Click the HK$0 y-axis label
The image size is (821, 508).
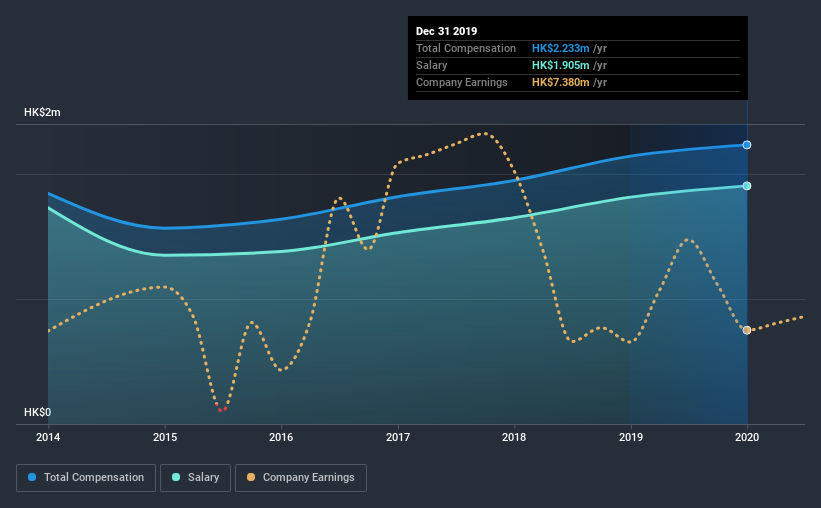(38, 412)
